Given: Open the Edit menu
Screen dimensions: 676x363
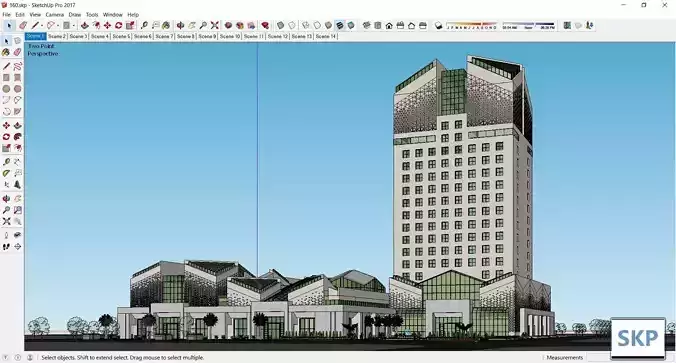Looking at the screenshot, I should 20,15.
